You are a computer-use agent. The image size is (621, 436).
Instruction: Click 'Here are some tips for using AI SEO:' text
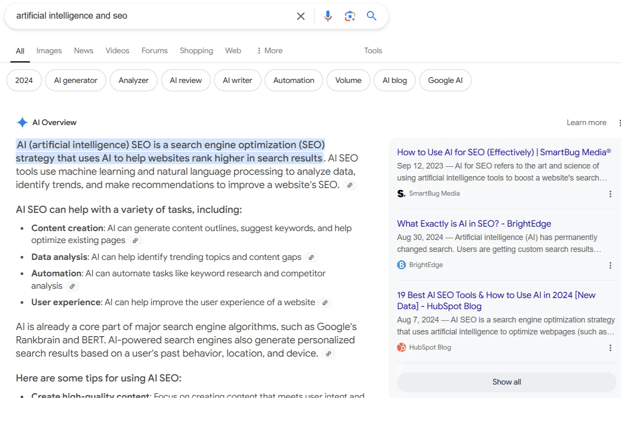(99, 378)
